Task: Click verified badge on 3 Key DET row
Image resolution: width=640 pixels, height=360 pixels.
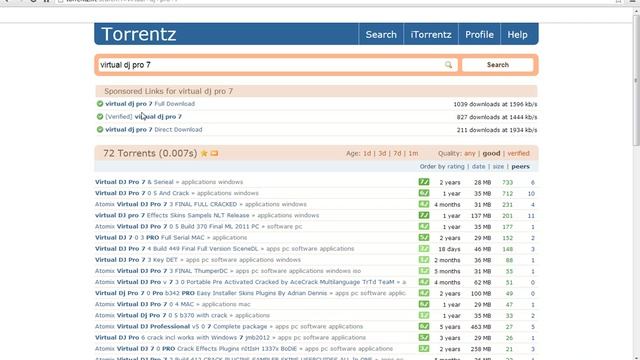Action: tap(424, 260)
